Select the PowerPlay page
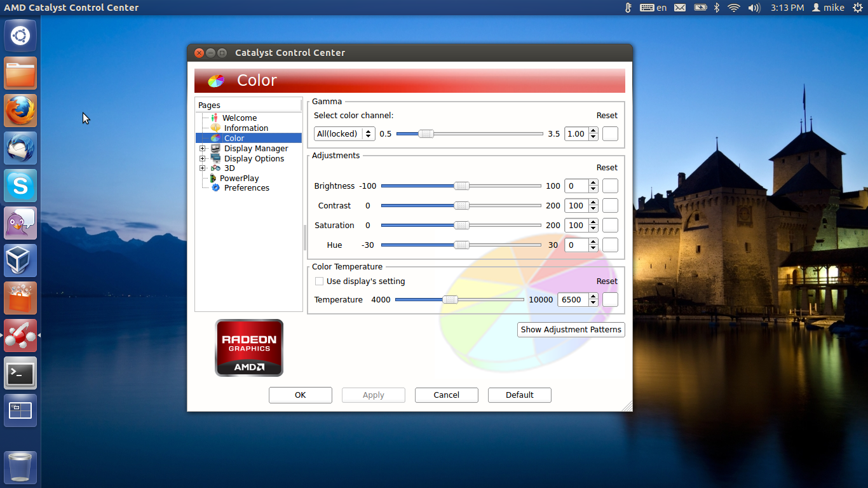This screenshot has height=488, width=868. (239, 178)
